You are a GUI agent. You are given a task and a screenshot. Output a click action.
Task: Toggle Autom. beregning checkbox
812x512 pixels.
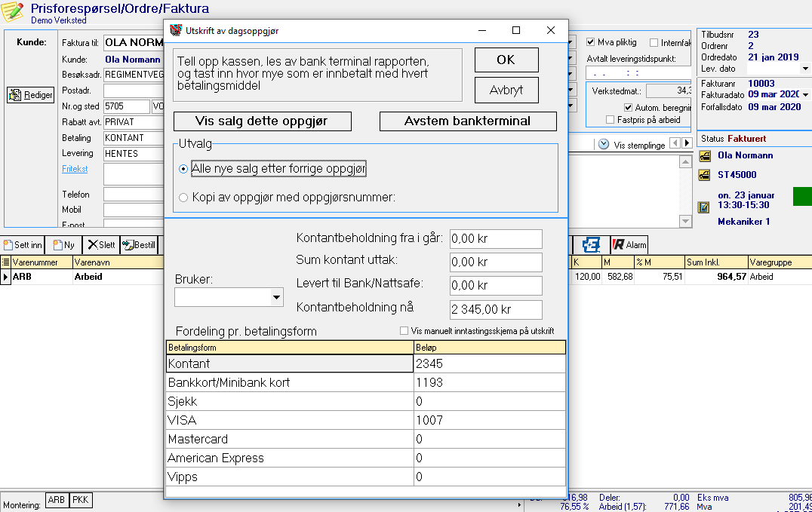click(x=628, y=108)
